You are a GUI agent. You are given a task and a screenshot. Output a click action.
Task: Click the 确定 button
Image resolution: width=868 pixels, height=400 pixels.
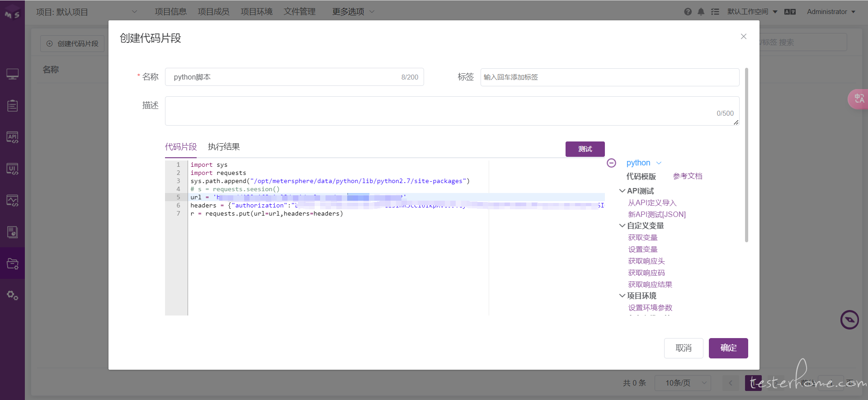728,348
